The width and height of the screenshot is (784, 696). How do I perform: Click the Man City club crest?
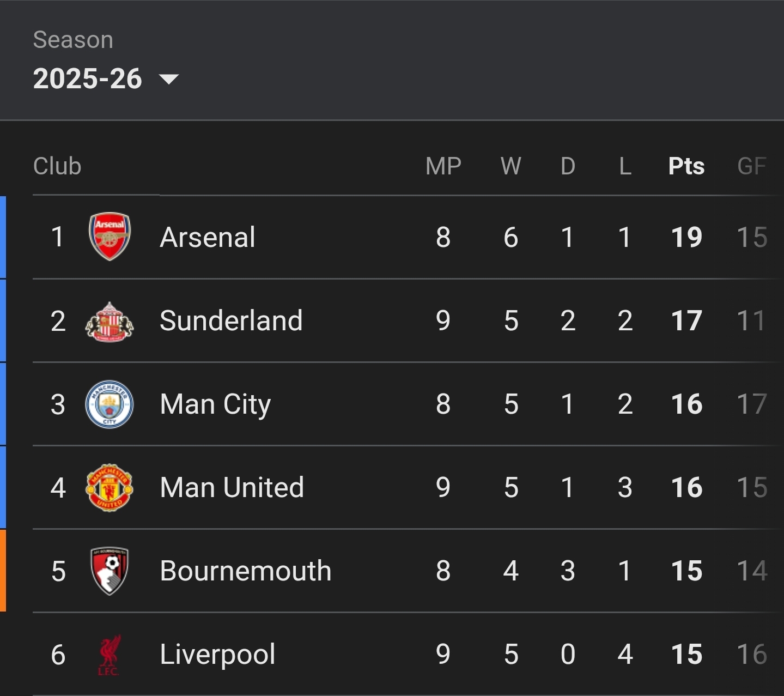[x=110, y=404]
